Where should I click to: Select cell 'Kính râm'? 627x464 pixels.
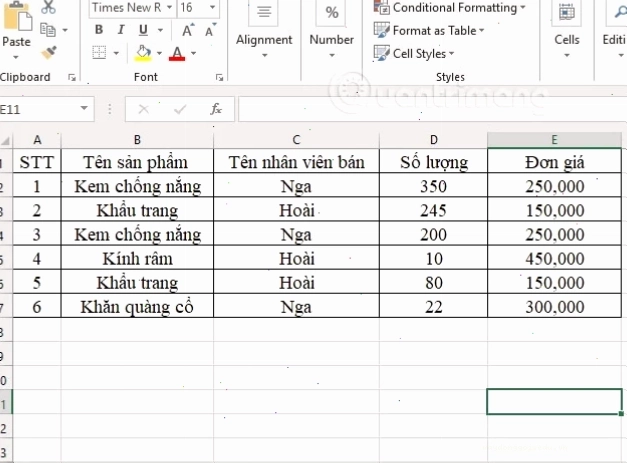point(137,258)
